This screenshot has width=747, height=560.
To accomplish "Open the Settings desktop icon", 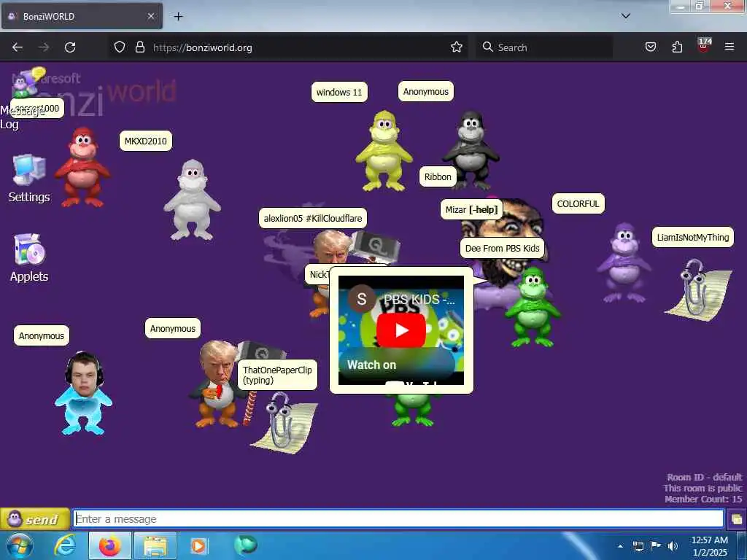I will point(29,179).
